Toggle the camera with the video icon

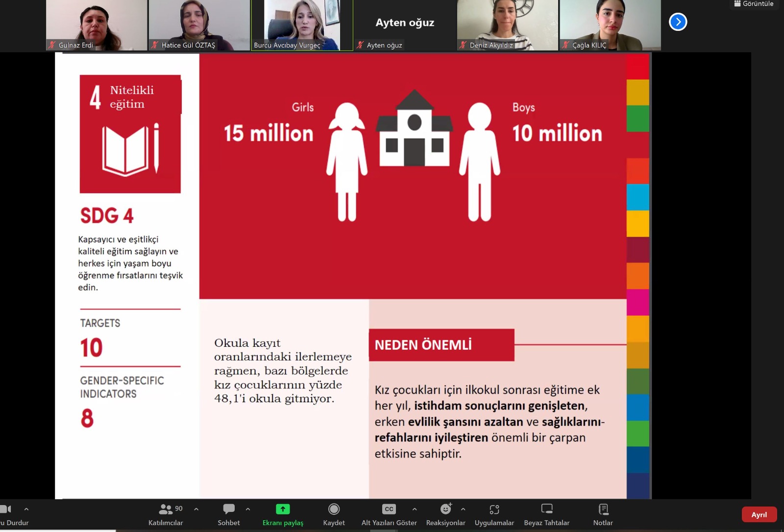pos(6,509)
